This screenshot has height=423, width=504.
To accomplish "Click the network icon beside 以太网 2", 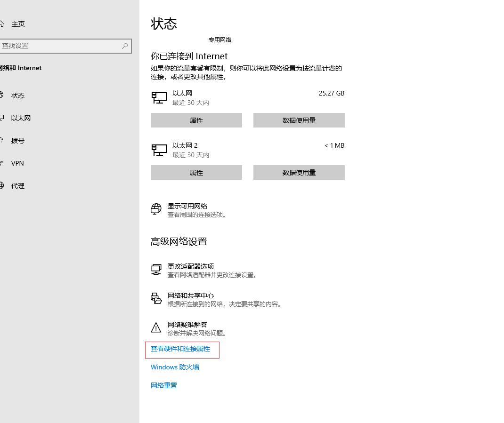I will 159,150.
